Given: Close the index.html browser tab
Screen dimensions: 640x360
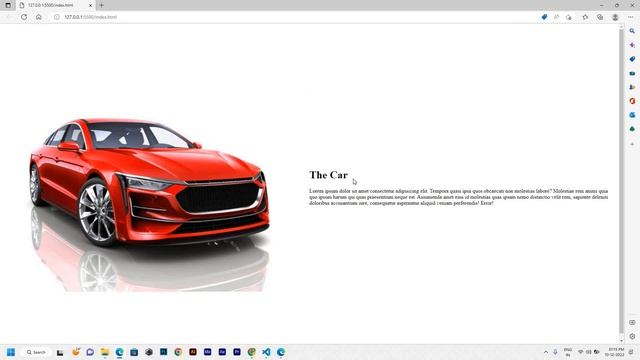Looking at the screenshot, I should point(91,5).
